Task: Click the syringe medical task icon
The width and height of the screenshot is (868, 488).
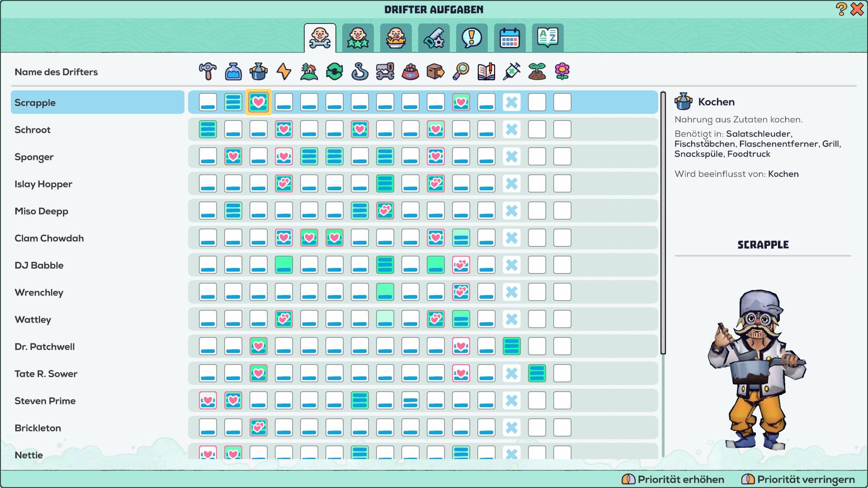Action: pos(512,71)
